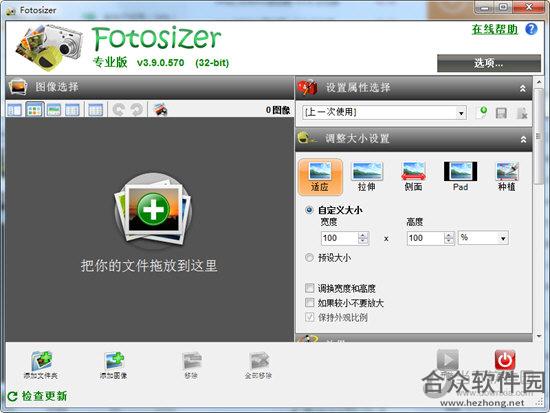Select the 种植 crop resize mode

click(507, 176)
